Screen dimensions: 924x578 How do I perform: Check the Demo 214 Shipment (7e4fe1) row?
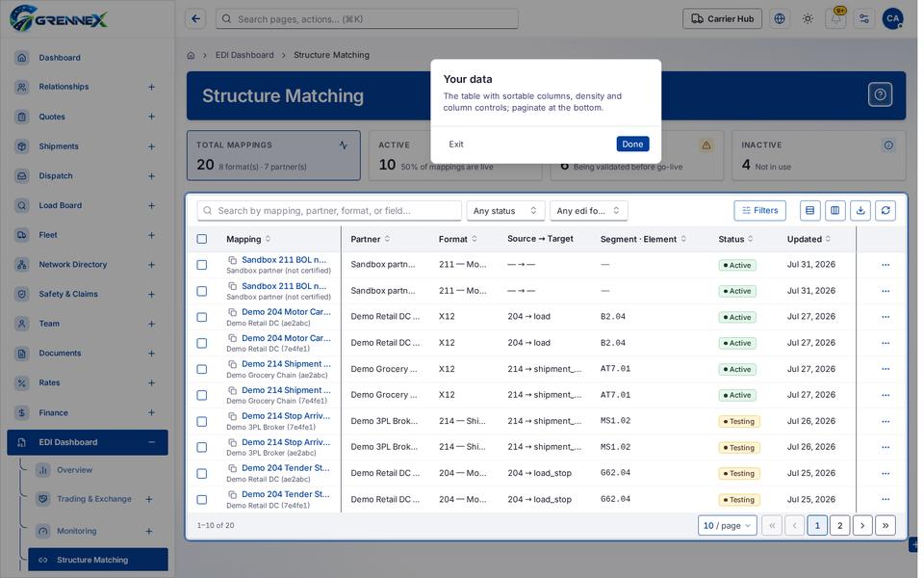202,395
